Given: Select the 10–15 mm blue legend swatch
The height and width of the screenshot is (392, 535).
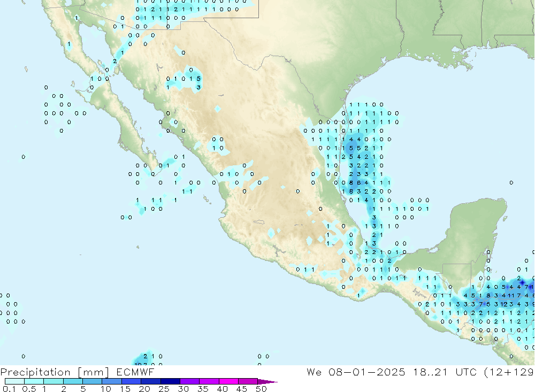Looking at the screenshot, I should 112,382.
